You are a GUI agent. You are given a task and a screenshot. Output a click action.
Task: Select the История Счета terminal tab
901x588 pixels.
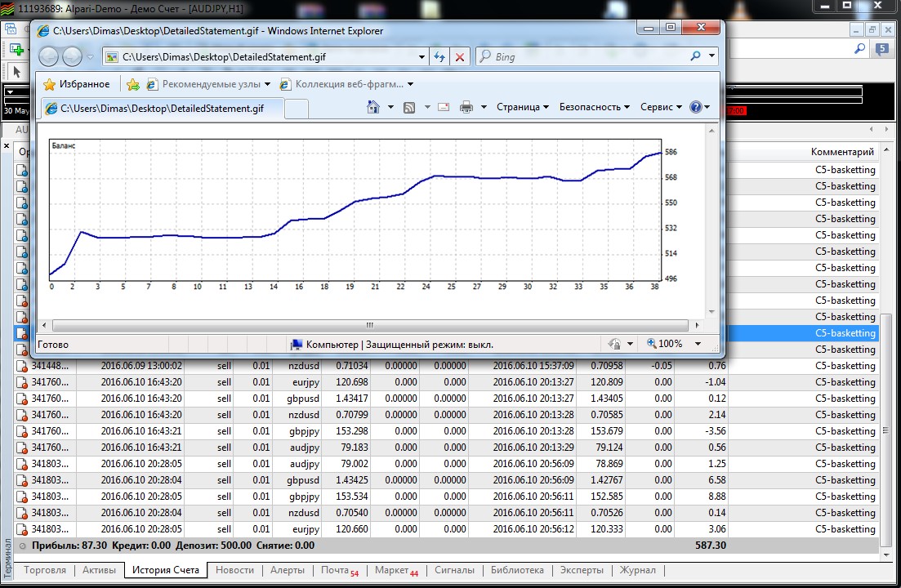(x=166, y=570)
